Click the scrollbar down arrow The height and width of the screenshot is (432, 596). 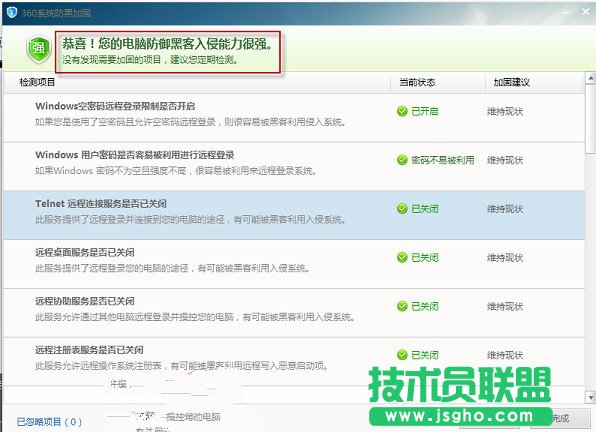[x=591, y=397]
